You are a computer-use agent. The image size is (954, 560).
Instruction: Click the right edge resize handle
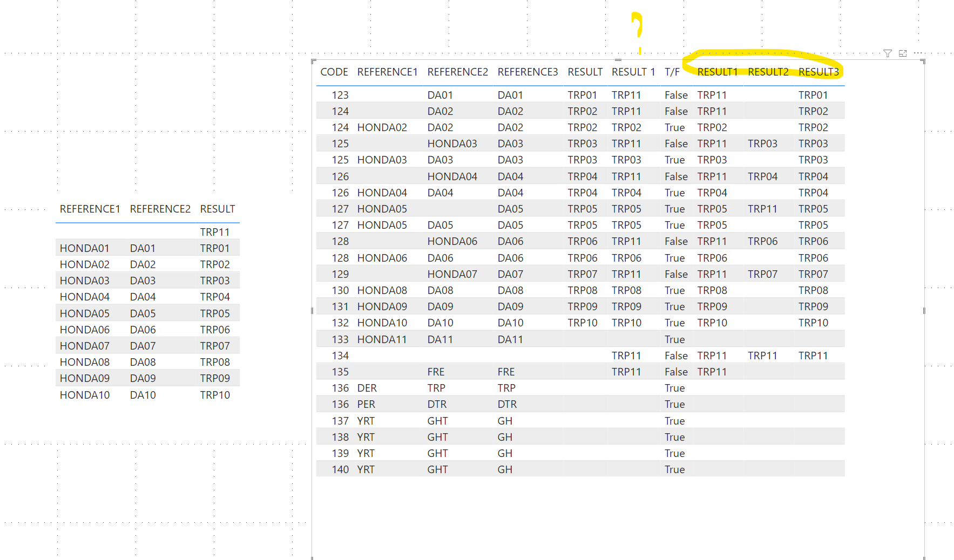[x=924, y=311]
